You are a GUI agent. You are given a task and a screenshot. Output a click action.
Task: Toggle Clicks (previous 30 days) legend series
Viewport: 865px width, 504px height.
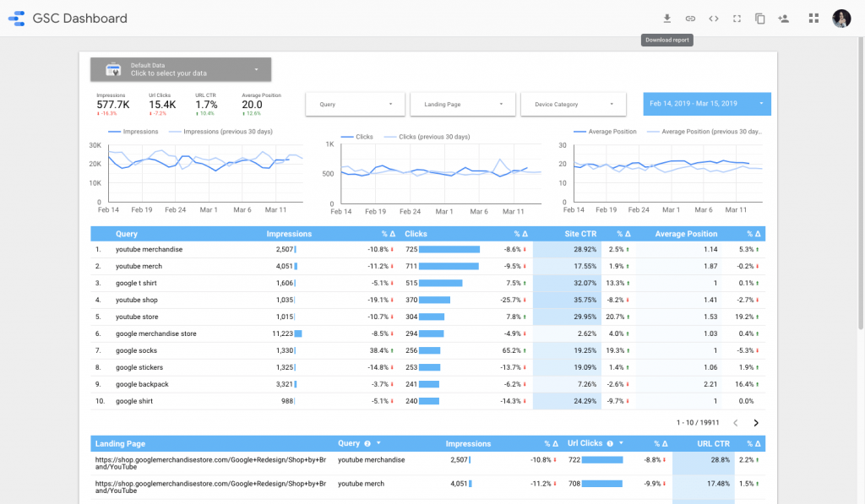427,137
